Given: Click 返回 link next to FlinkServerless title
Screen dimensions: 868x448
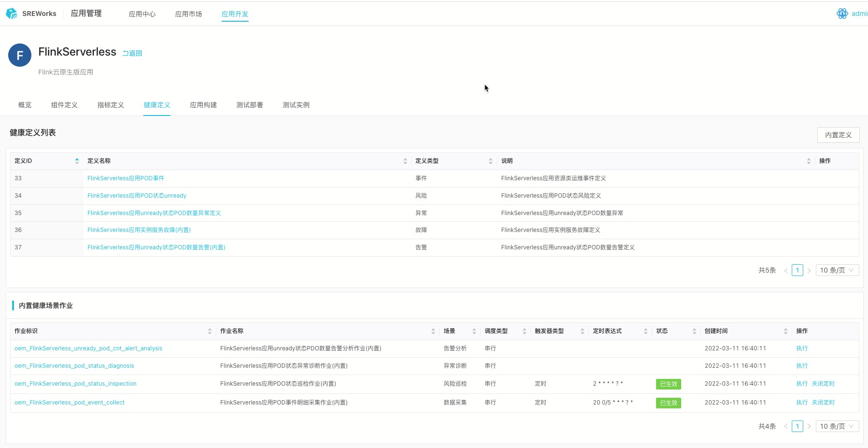Looking at the screenshot, I should click(132, 53).
